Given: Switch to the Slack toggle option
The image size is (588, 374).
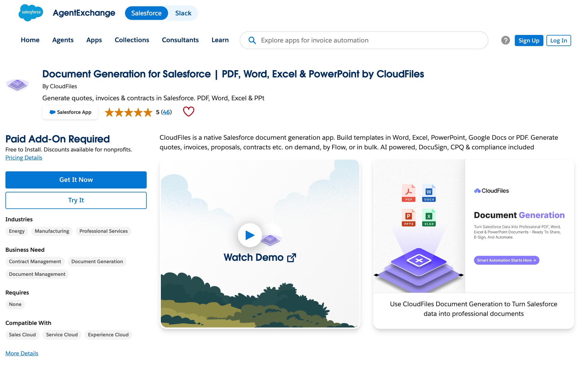Looking at the screenshot, I should coord(183,13).
